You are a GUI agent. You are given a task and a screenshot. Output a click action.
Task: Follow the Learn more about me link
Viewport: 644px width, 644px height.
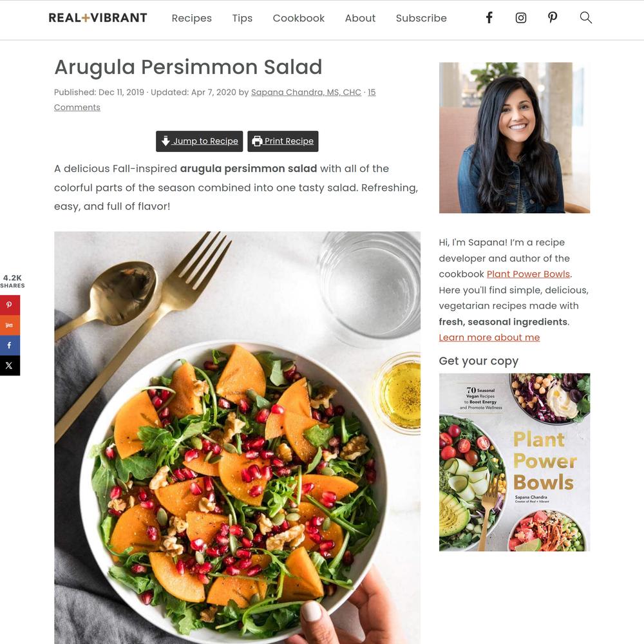(489, 337)
